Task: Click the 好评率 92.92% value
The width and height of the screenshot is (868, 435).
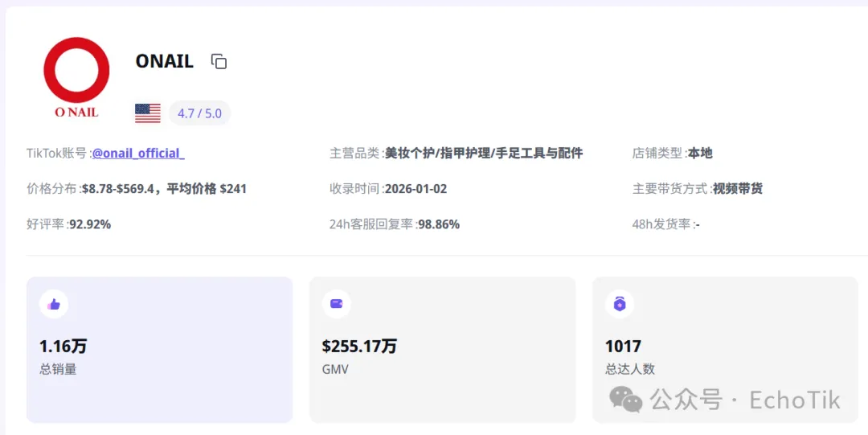Action: [x=90, y=224]
